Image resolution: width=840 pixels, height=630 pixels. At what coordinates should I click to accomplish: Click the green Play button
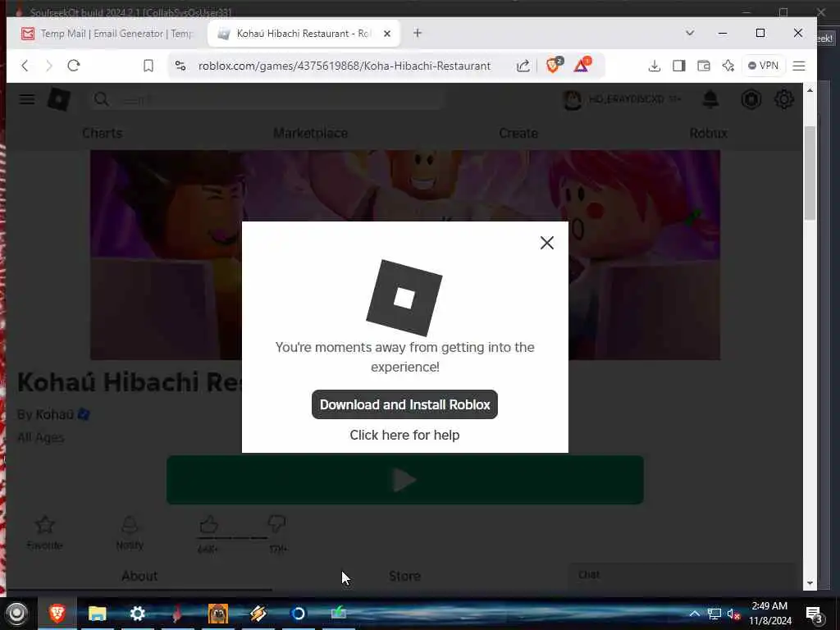(x=404, y=480)
